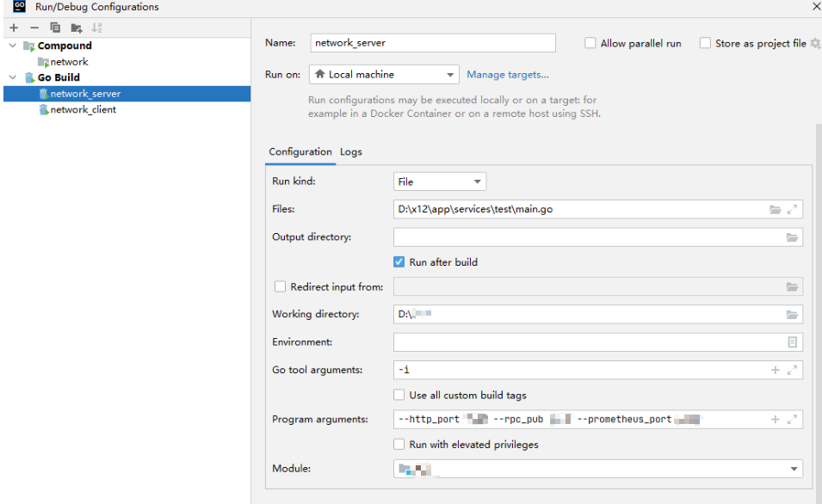Viewport: 822px width, 504px height.
Task: Browse for Output directory folder
Action: pyautogui.click(x=792, y=237)
